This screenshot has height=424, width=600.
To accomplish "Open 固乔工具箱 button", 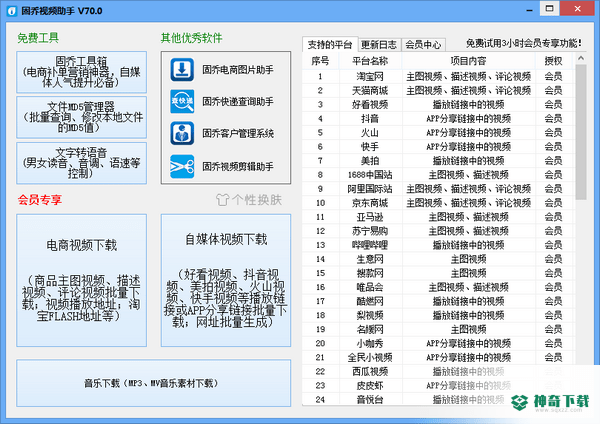I will 82,72.
